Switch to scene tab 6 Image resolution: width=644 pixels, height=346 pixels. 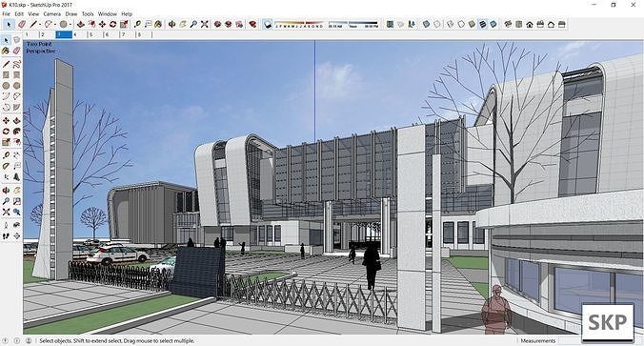[x=111, y=35]
